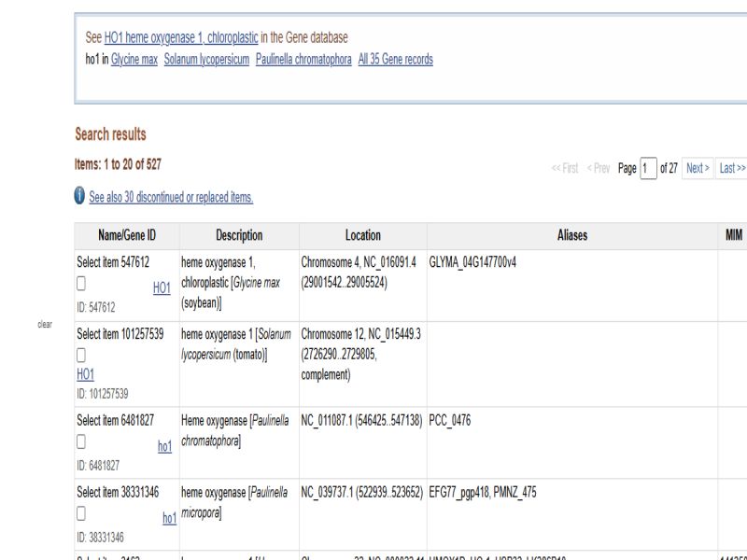
Task: Check the box for item 547612
Action: [82, 282]
